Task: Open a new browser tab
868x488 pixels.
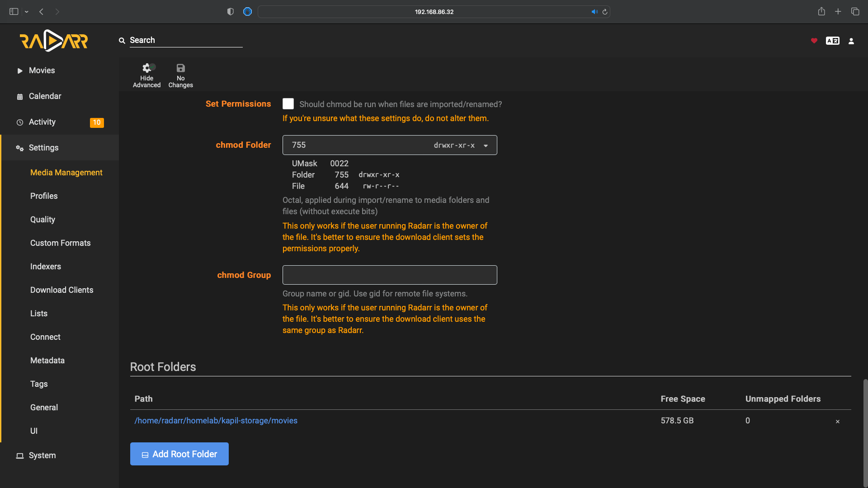Action: [x=838, y=12]
